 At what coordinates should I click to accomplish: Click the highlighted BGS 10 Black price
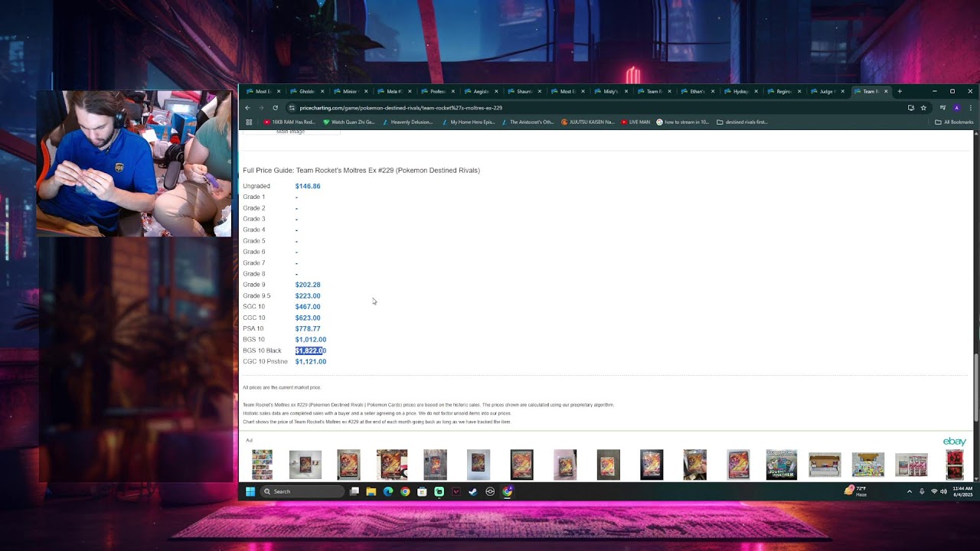tap(311, 350)
